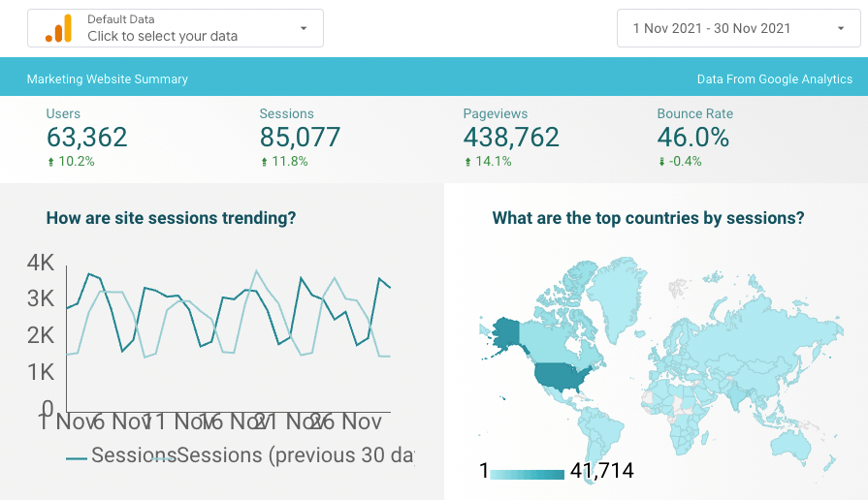
Task: Select the United States on the map
Action: pos(561,377)
